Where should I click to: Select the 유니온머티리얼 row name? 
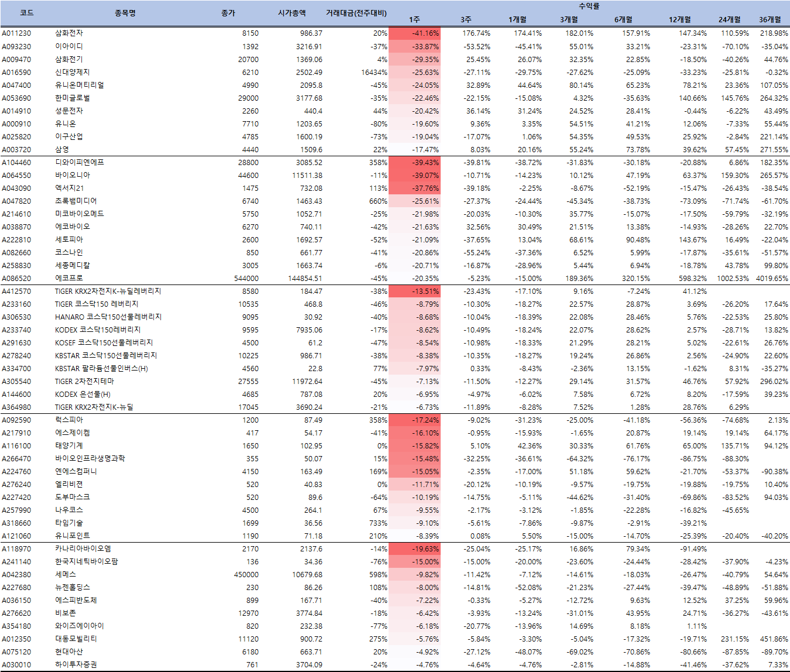point(80,85)
